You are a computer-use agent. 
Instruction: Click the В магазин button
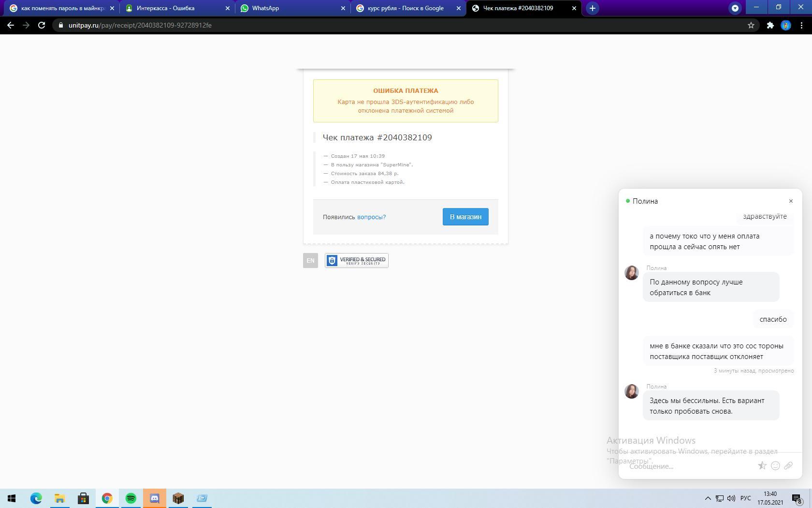(x=465, y=217)
